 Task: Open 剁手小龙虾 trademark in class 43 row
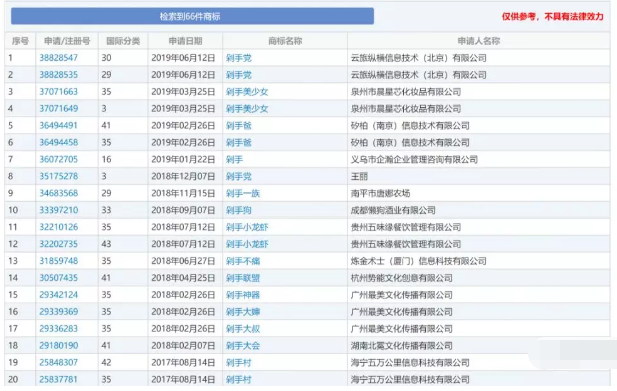point(247,244)
